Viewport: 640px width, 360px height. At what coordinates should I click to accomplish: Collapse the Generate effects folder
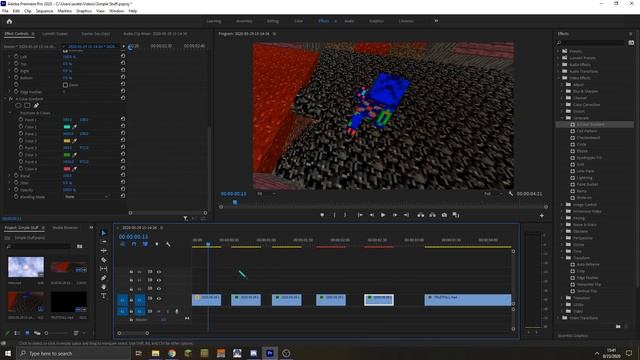pyautogui.click(x=562, y=118)
